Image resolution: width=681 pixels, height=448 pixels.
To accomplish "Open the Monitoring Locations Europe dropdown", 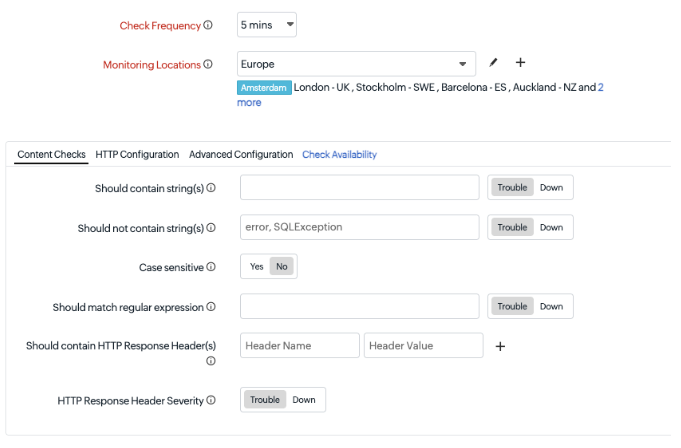I will pos(356,64).
